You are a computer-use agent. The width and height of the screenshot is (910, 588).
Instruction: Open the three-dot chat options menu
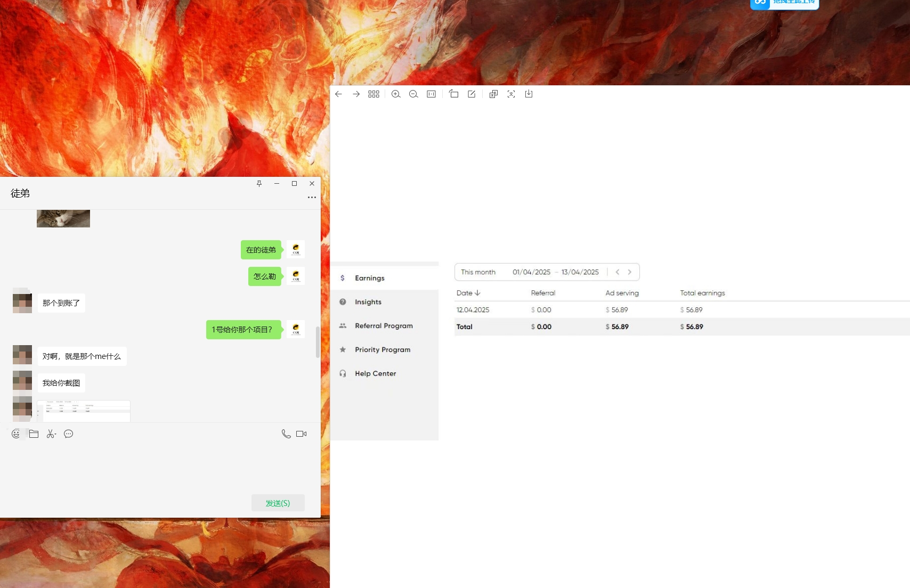coord(312,198)
